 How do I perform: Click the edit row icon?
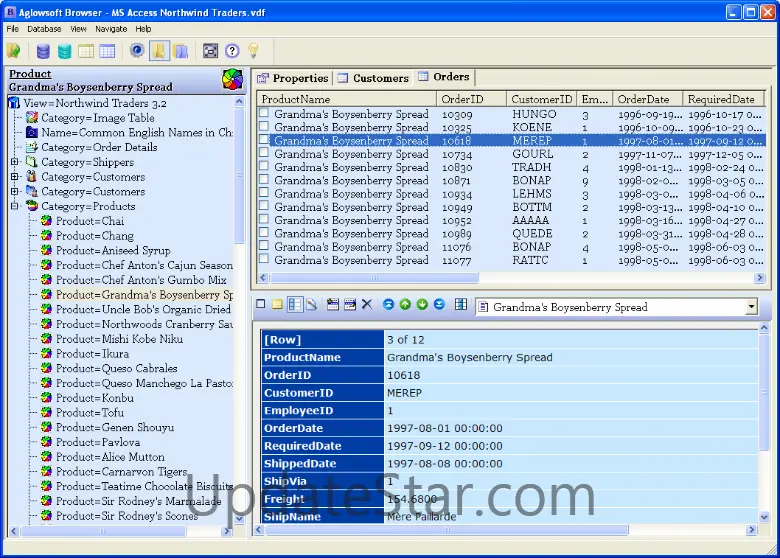[x=350, y=304]
